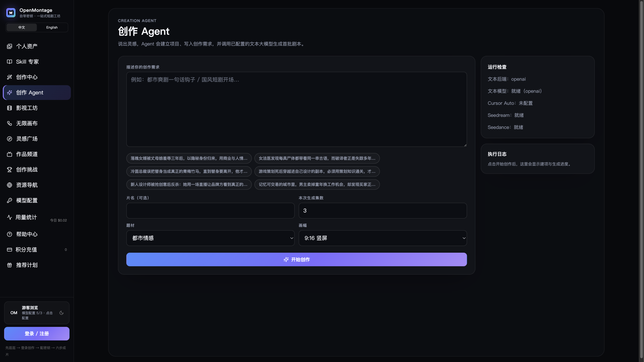Open the 题材 都市情感 dropdown
Viewport: 644px width, 362px height.
click(211, 238)
